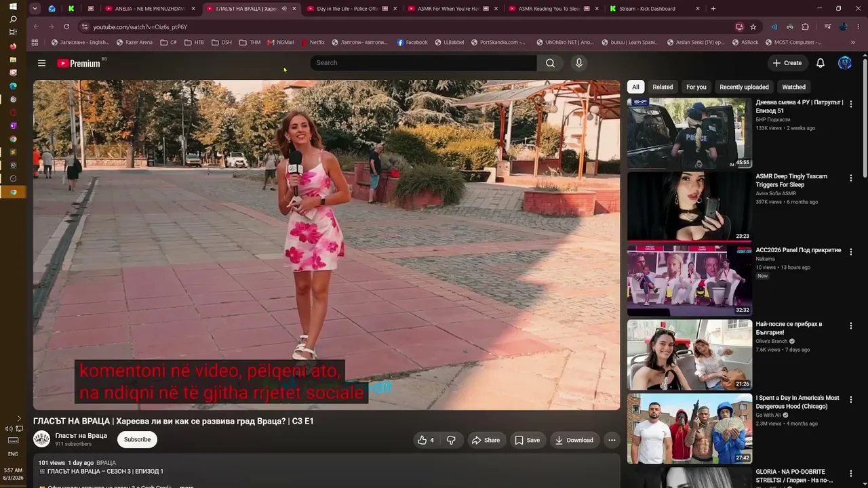Viewport: 868px width, 488px height.
Task: Open the Netflix bookmark
Action: 312,42
